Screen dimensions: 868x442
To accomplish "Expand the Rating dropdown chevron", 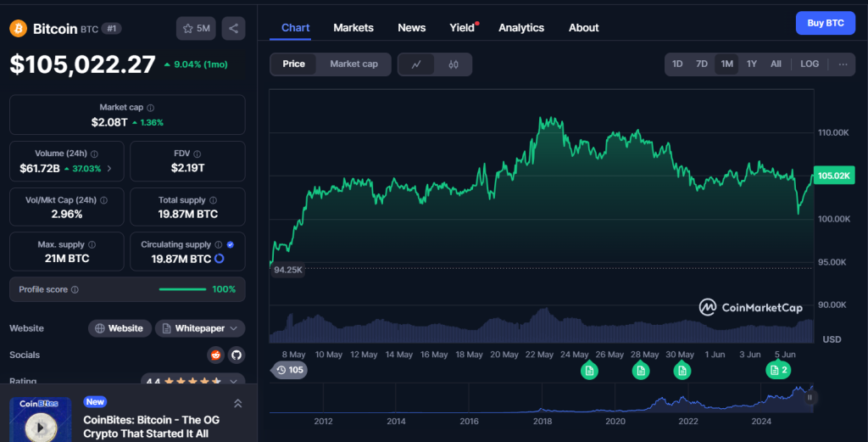I will [234, 382].
